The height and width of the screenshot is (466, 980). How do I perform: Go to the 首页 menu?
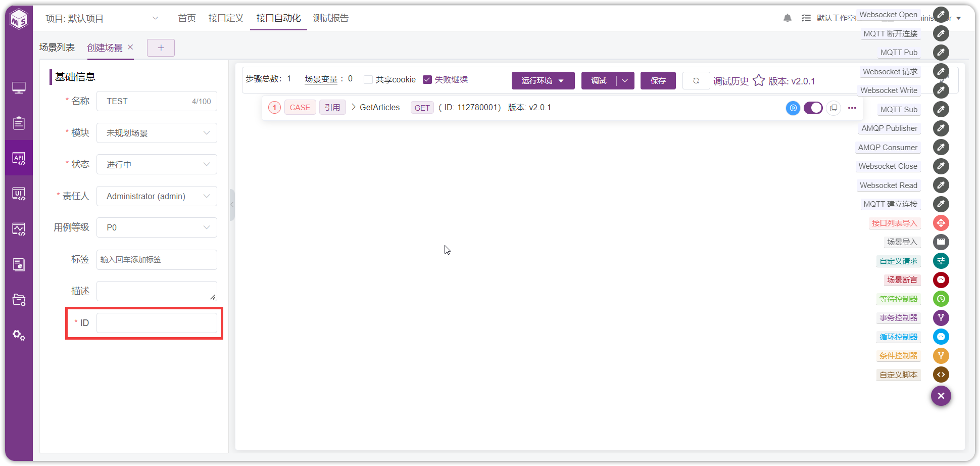click(187, 18)
